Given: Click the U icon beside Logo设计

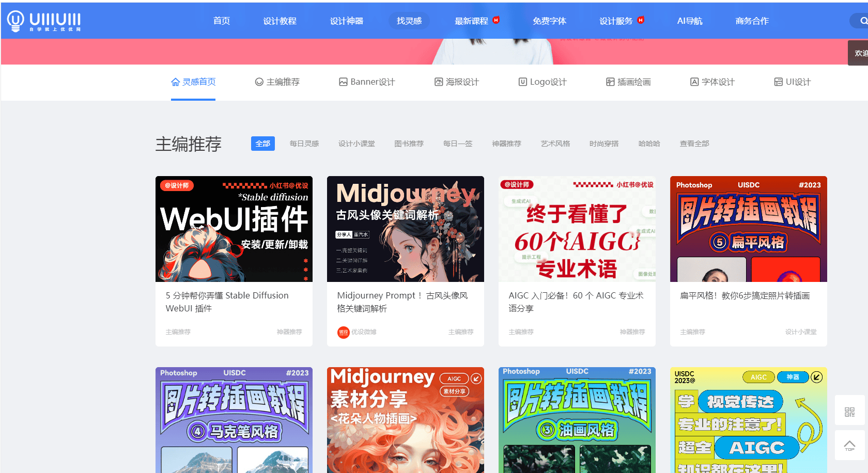Looking at the screenshot, I should click(x=522, y=82).
